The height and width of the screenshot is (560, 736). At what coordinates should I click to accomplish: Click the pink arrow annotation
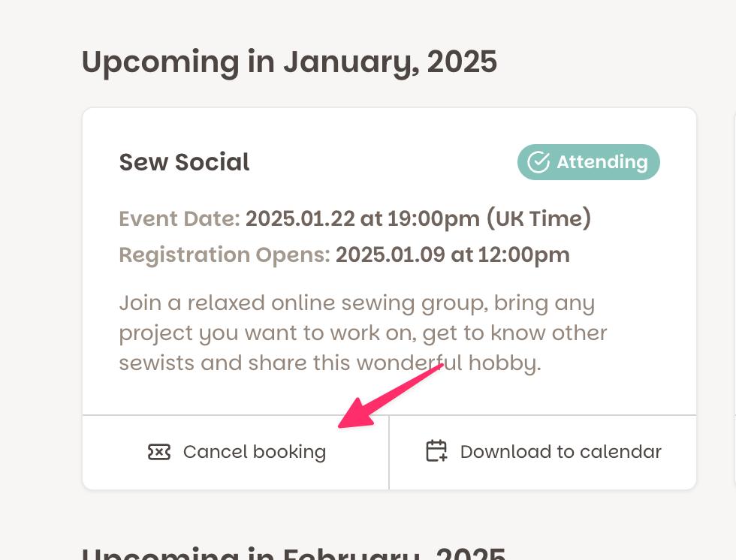pos(391,396)
